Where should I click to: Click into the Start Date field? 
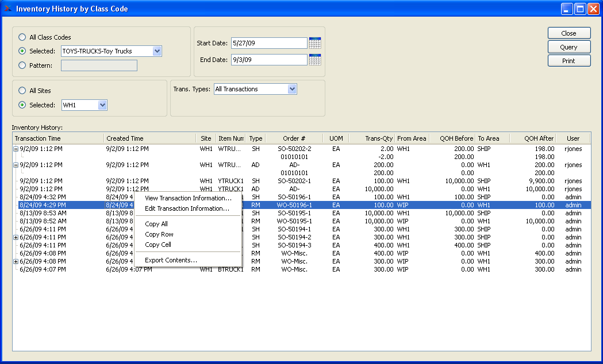pos(269,43)
